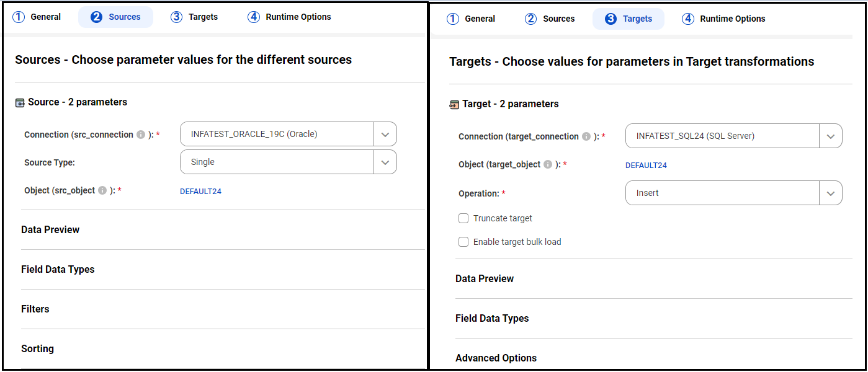Open Runtime Options tab in right panel
The height and width of the screenshot is (372, 868).
tap(724, 19)
